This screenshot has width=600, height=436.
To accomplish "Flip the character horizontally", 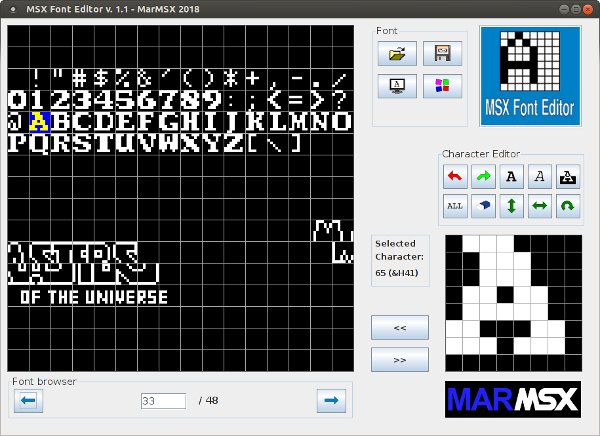I will tap(540, 206).
